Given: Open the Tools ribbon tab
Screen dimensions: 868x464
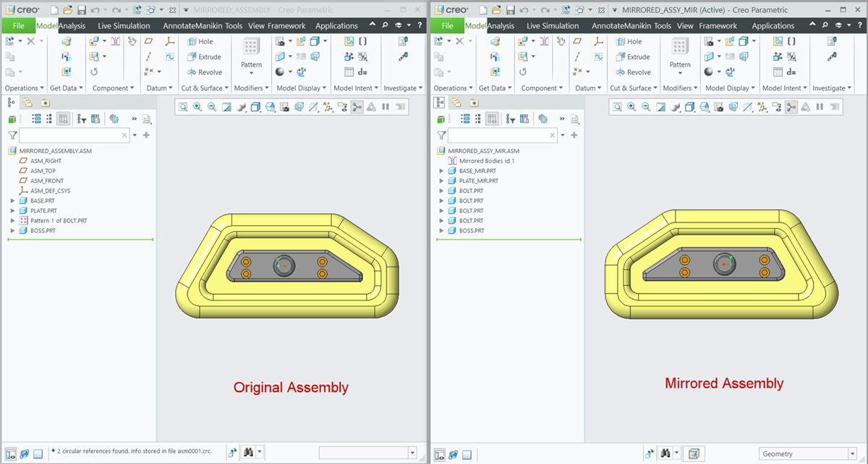Looking at the screenshot, I should pos(234,25).
